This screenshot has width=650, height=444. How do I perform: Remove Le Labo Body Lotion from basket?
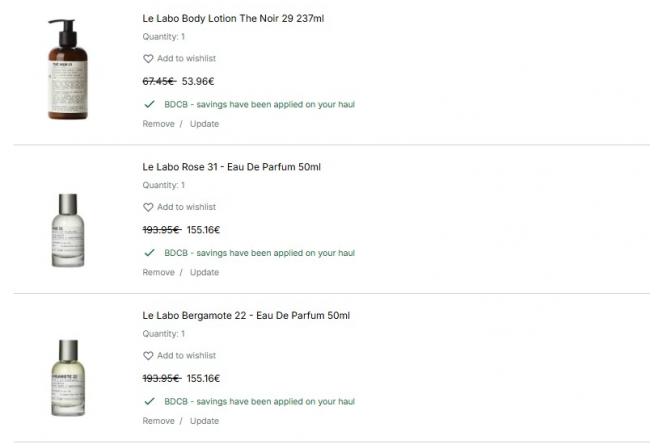pyautogui.click(x=158, y=124)
